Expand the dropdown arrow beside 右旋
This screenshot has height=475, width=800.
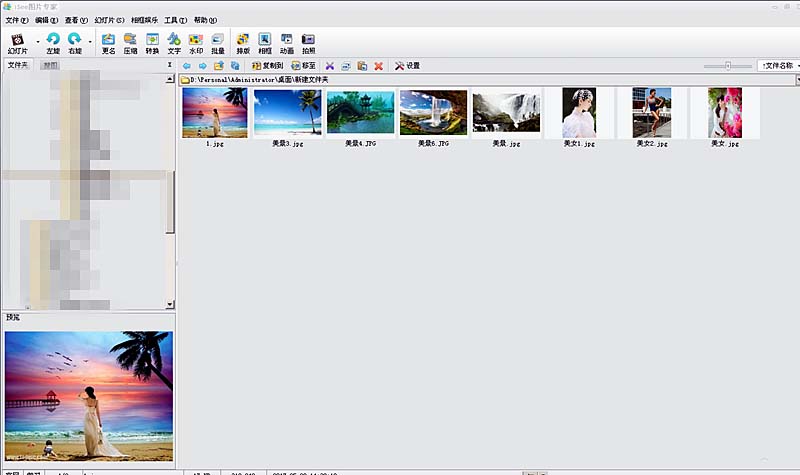coord(90,42)
